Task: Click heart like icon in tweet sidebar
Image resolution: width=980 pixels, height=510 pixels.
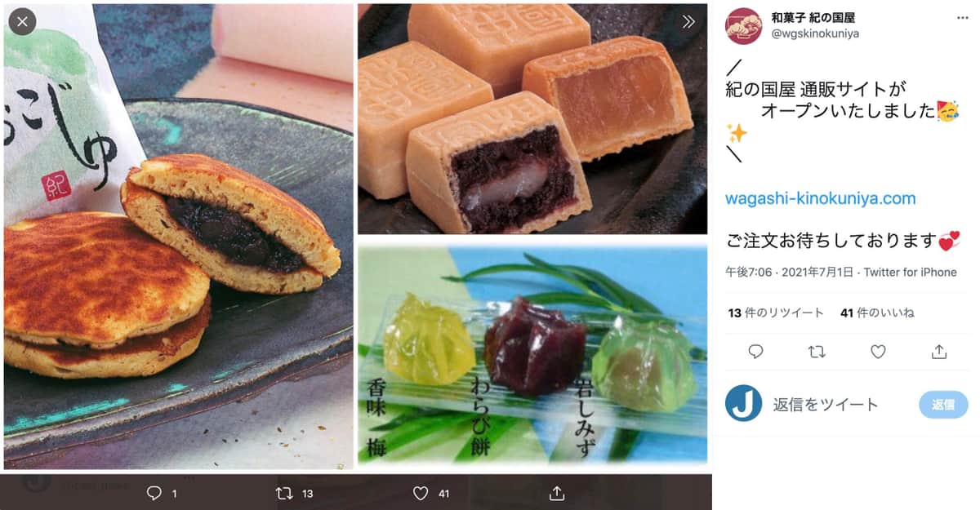Action: point(878,352)
